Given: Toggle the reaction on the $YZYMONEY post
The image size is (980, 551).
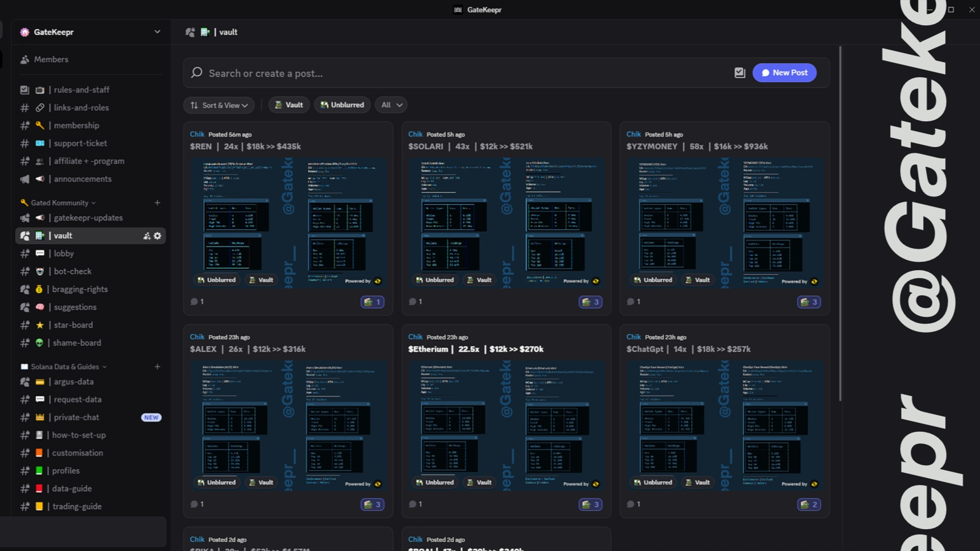Looking at the screenshot, I should tap(808, 302).
